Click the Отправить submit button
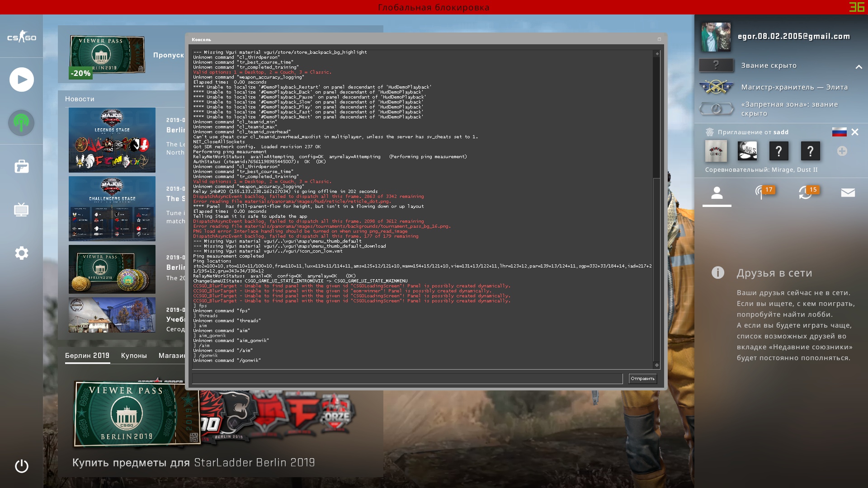 tap(642, 379)
